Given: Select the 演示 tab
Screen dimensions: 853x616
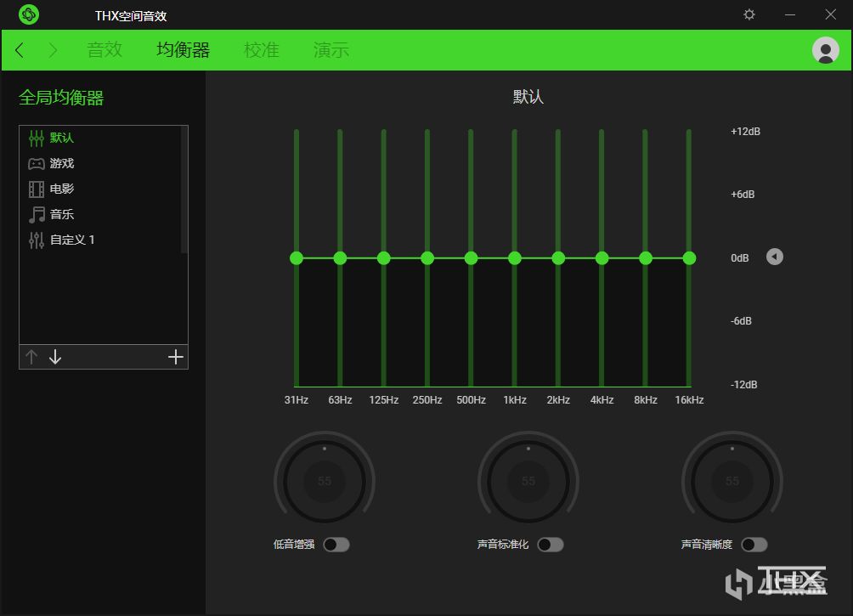Looking at the screenshot, I should click(x=330, y=50).
